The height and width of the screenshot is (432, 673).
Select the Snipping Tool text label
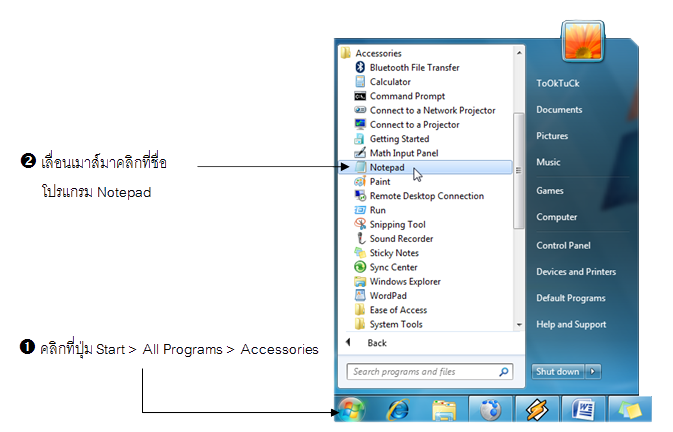tap(397, 224)
